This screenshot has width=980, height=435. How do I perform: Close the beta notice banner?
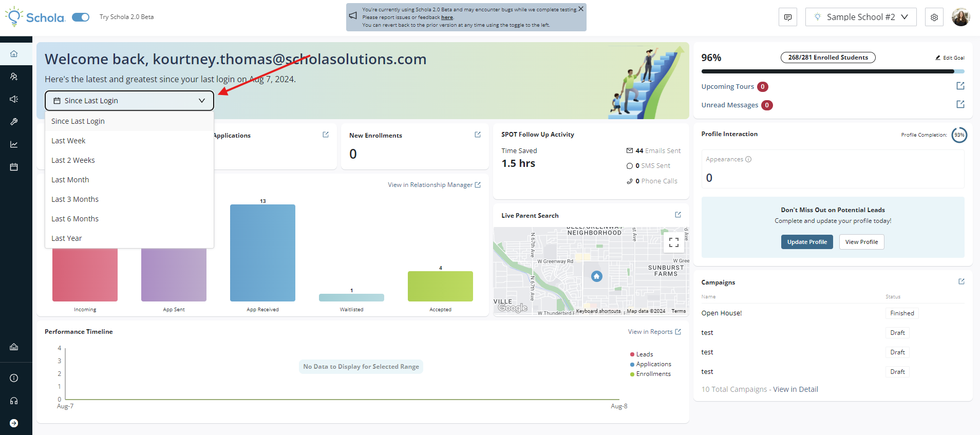tap(581, 9)
